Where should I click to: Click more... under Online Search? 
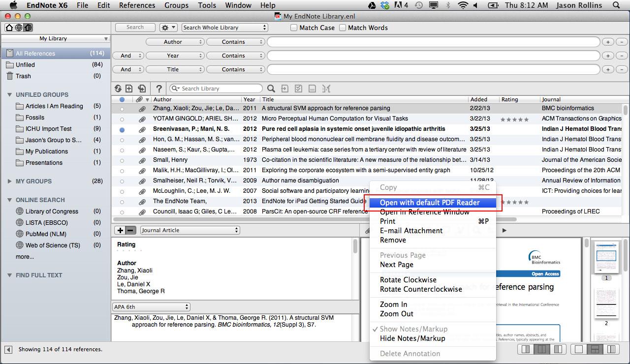(x=25, y=257)
